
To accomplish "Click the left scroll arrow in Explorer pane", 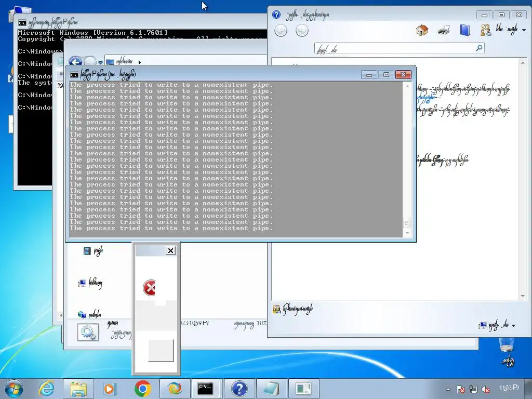I will [x=61, y=315].
